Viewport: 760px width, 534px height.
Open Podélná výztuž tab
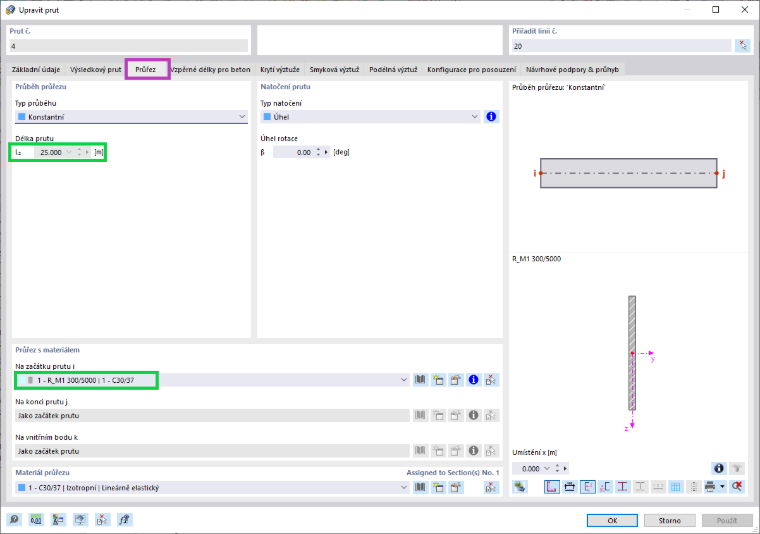coord(393,69)
